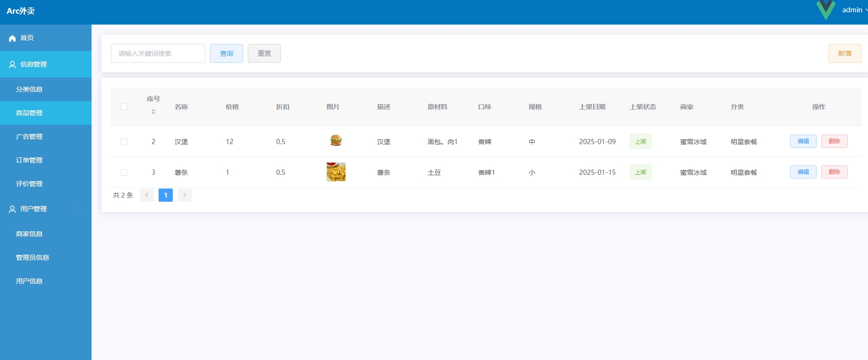Select 商品管理 in the sidebar

coord(46,113)
